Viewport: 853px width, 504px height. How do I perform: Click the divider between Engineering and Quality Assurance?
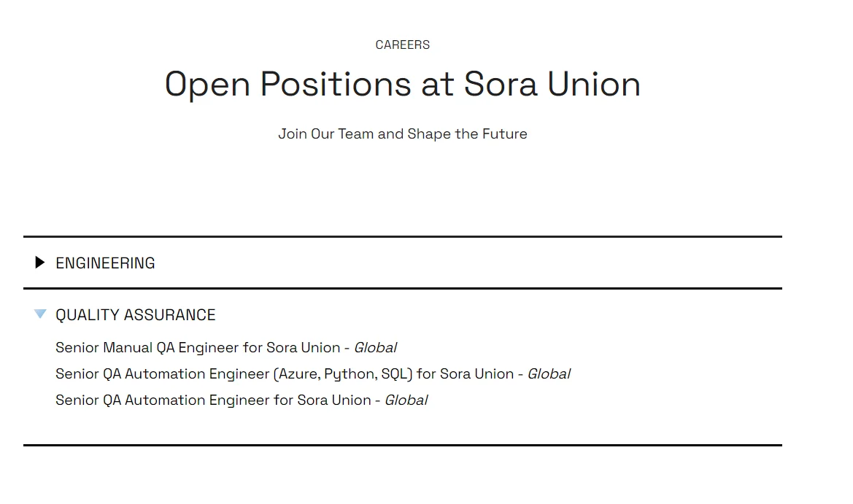point(403,289)
